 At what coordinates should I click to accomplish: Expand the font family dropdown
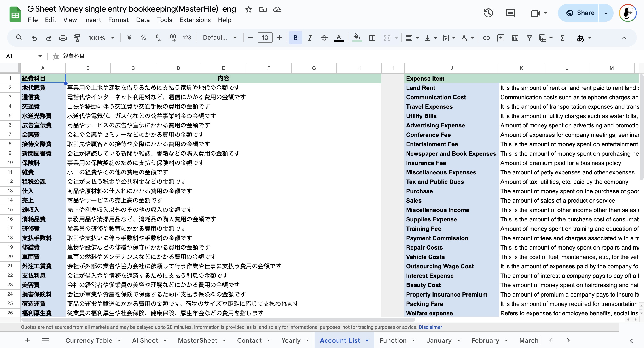[220, 38]
